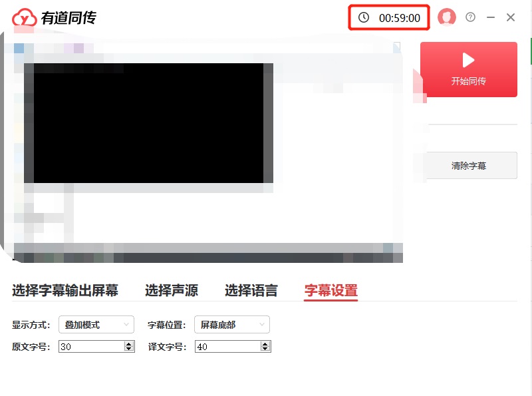Click the 显示方式 label
Viewport: 532px width, 396px height.
point(31,325)
